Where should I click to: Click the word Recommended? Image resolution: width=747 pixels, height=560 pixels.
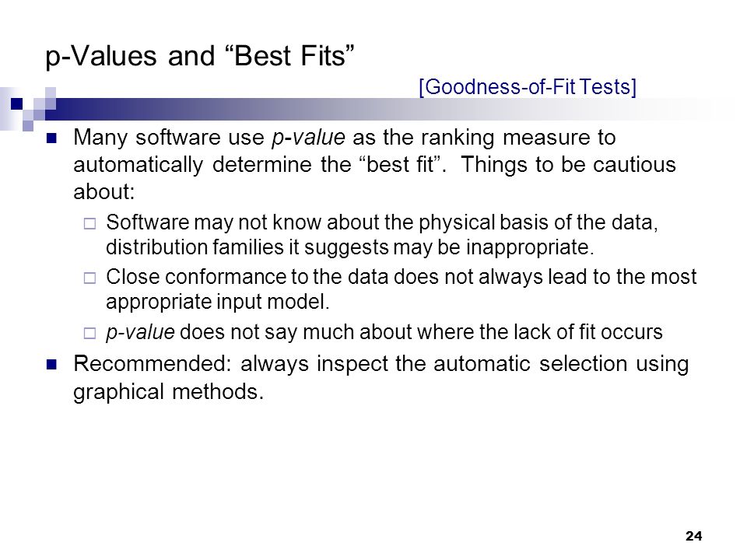point(152,364)
